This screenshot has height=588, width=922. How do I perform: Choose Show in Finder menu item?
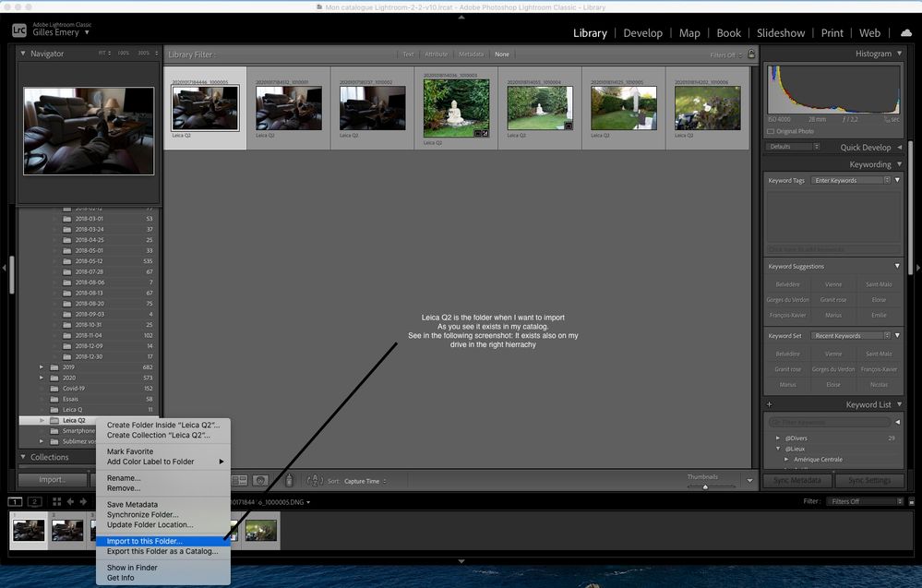tap(162, 568)
